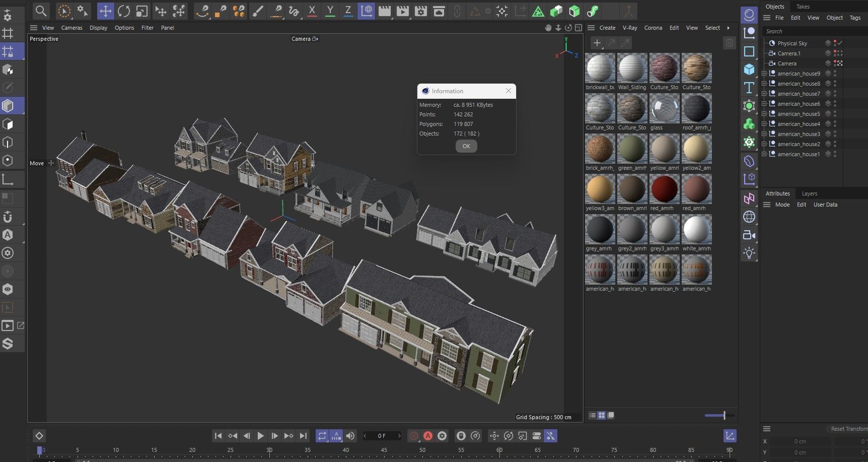Expand the american_house6 object

tap(764, 104)
